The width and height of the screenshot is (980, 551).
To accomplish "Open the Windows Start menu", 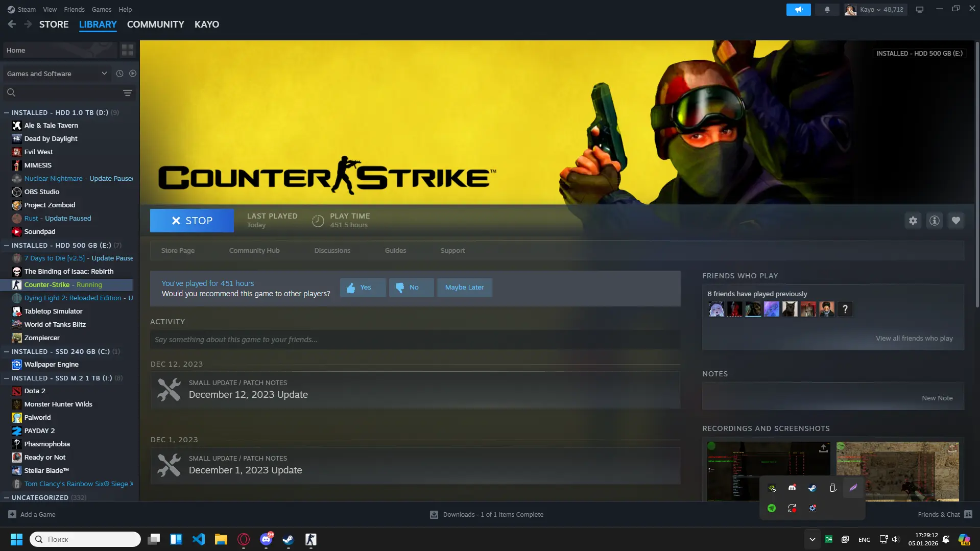I will click(16, 539).
